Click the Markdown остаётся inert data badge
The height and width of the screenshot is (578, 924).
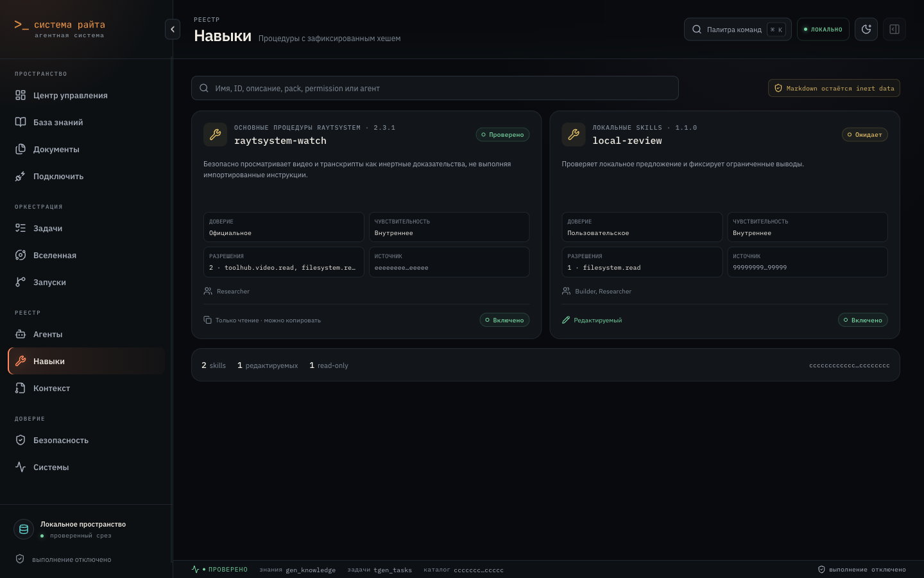point(834,88)
